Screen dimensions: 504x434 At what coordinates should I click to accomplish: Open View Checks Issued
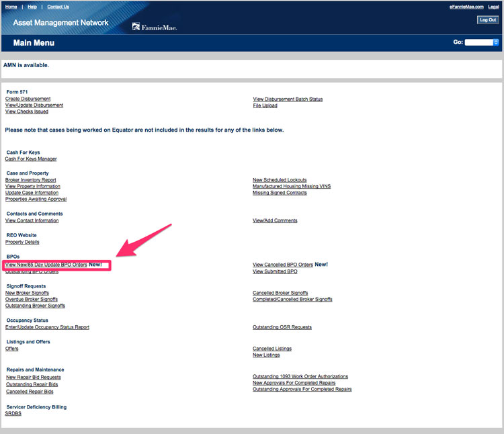[x=27, y=112]
